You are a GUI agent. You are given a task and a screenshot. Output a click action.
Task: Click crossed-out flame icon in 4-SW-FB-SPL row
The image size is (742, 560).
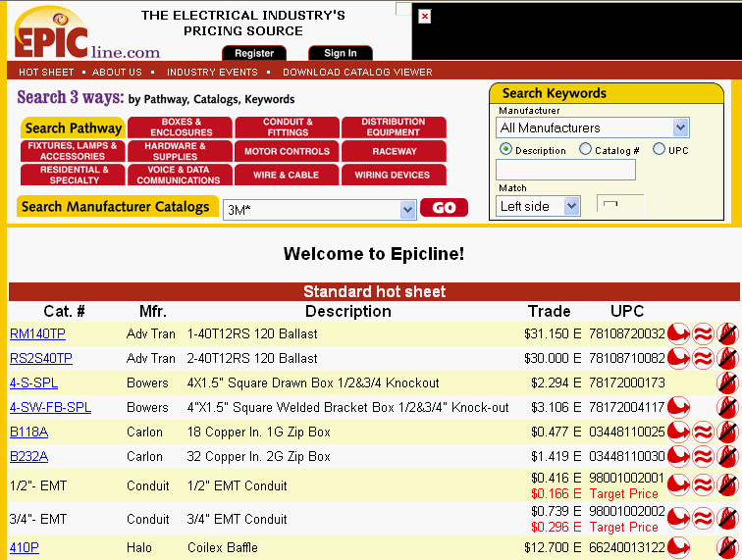(728, 407)
